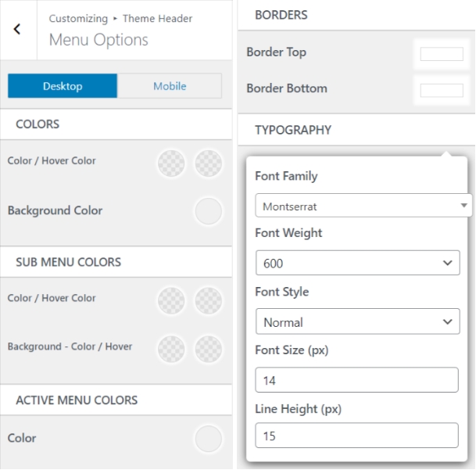The width and height of the screenshot is (476, 470).
Task: Open the Font Family Montserrat dropdown
Action: click(x=363, y=206)
